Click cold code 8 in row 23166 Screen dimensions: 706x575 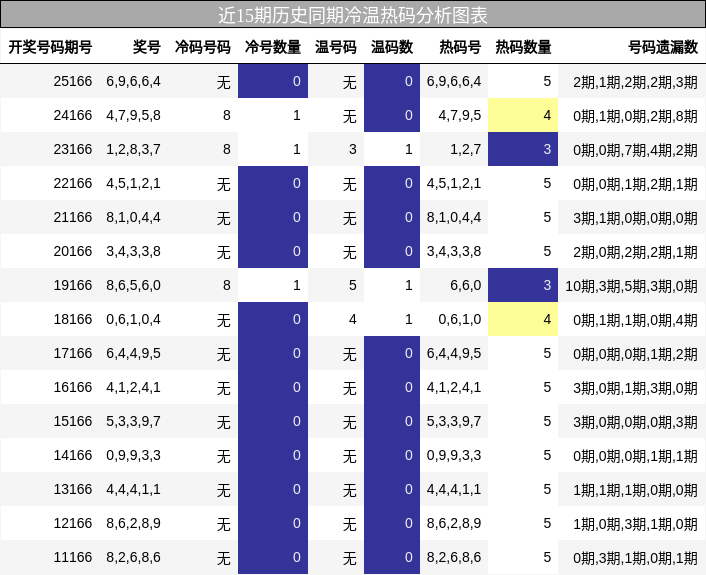click(x=226, y=149)
